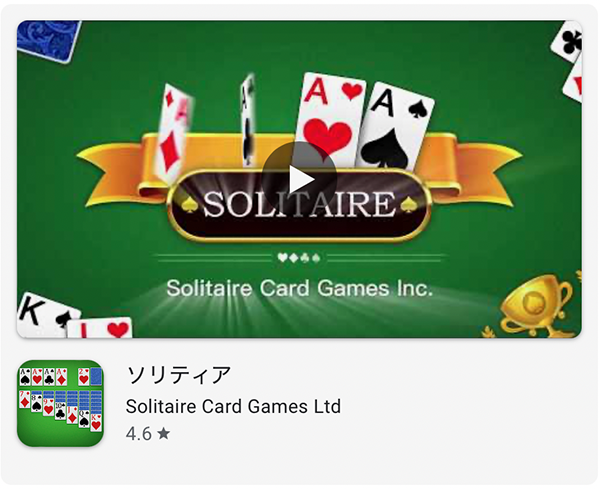Click the King of Spades card
This screenshot has height=489, width=600.
[45, 315]
